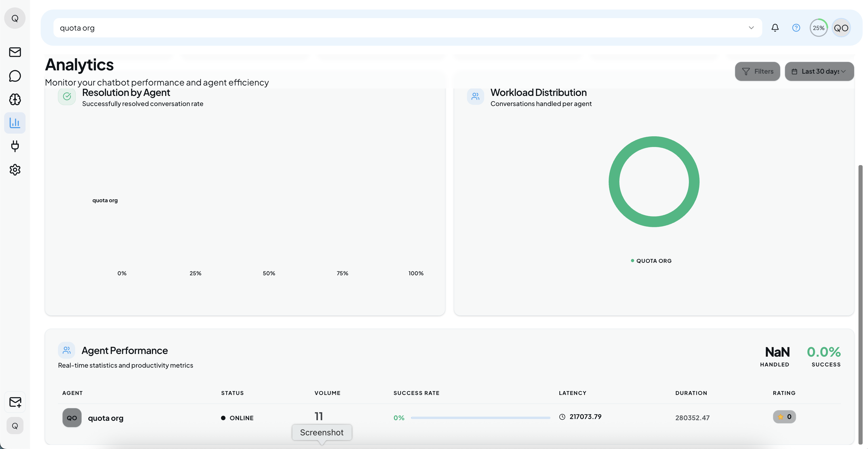
Task: Open the AI brain section in the sidebar
Action: point(15,99)
